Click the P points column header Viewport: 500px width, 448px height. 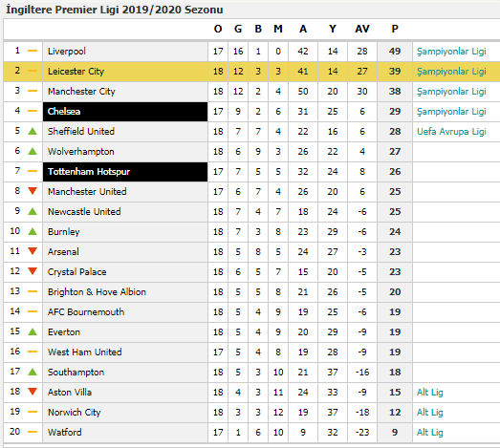(395, 29)
